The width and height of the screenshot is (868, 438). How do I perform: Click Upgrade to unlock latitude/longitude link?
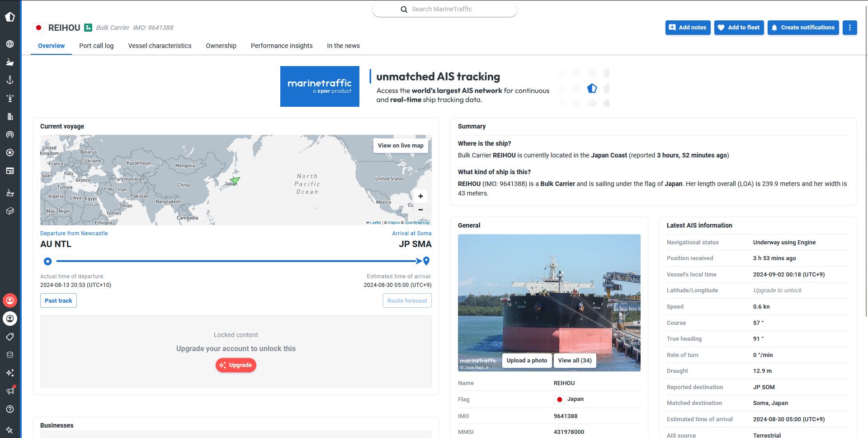(777, 290)
